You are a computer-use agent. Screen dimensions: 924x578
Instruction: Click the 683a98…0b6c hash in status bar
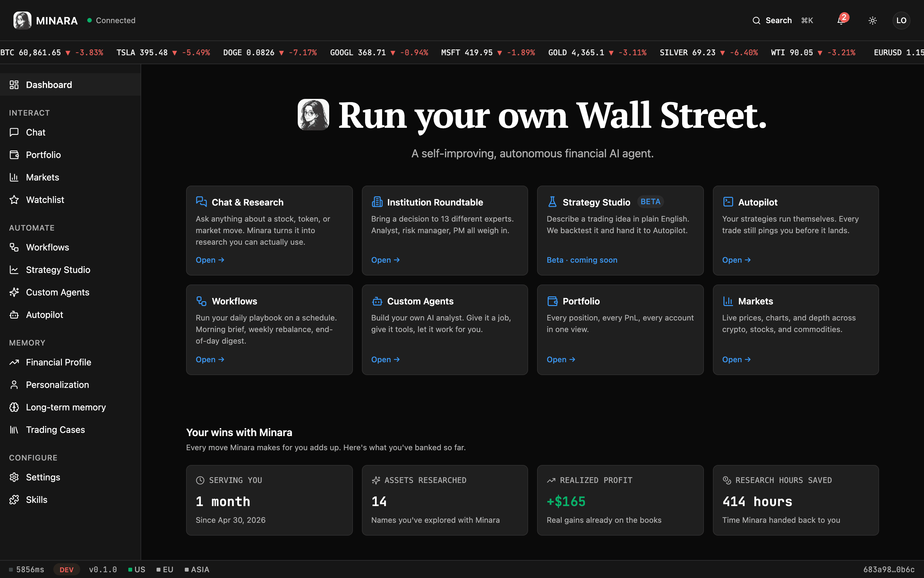click(x=889, y=570)
